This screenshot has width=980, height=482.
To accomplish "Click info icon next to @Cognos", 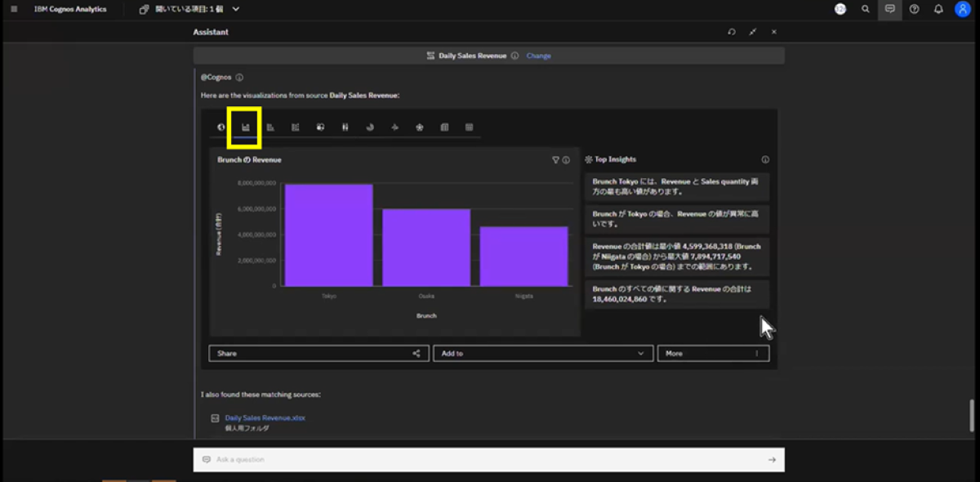I will [x=239, y=78].
